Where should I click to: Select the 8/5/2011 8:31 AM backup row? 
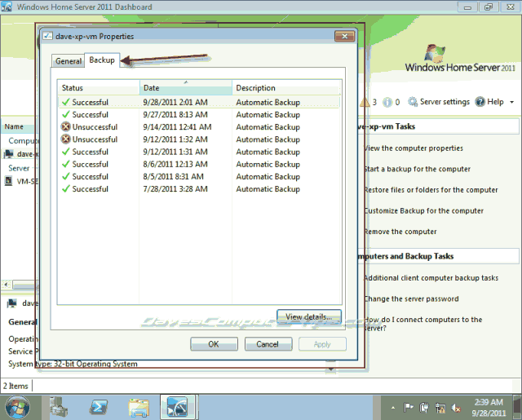(199, 176)
